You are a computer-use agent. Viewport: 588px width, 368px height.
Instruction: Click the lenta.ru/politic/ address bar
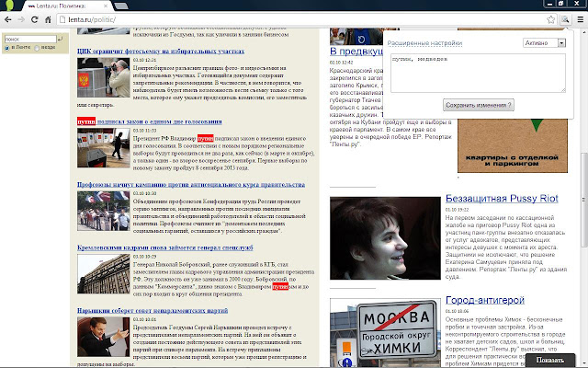(x=303, y=19)
